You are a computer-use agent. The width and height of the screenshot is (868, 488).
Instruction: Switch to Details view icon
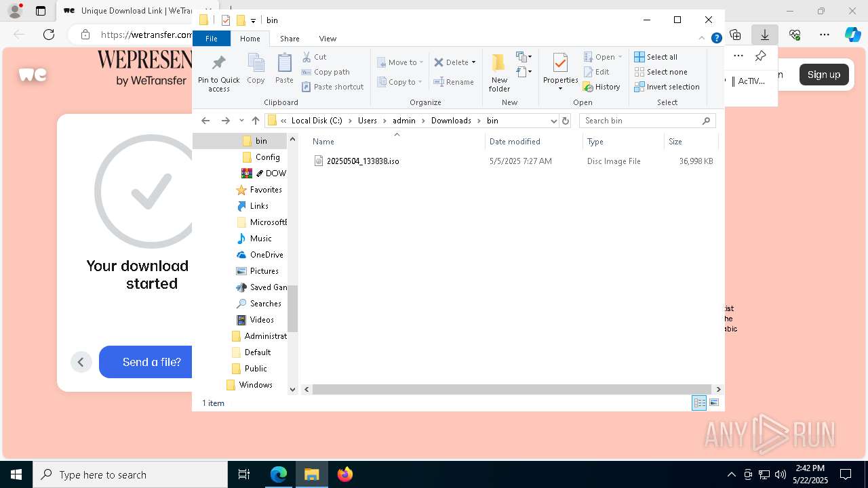coord(698,403)
